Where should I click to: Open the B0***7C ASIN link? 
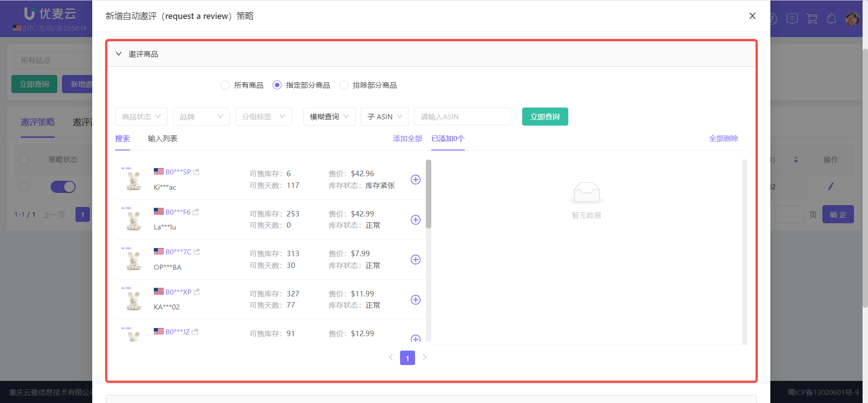[x=179, y=252]
